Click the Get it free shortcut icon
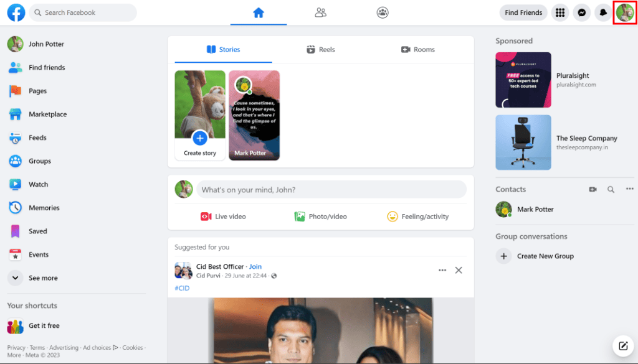638x364 pixels. [x=15, y=326]
